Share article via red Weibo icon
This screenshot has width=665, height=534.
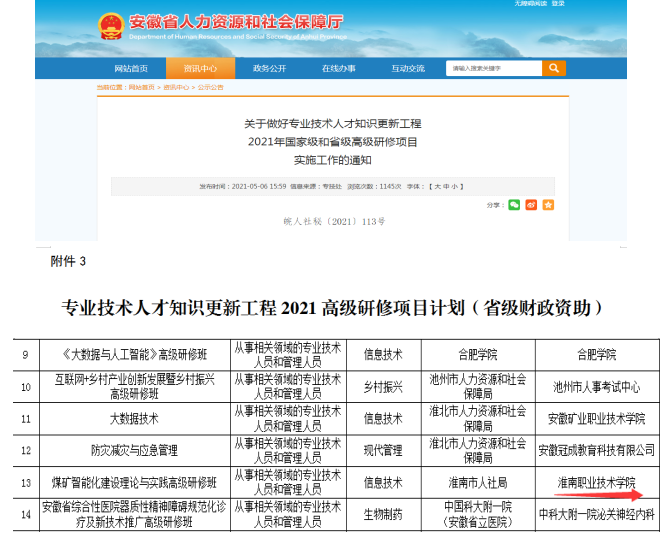click(x=531, y=205)
